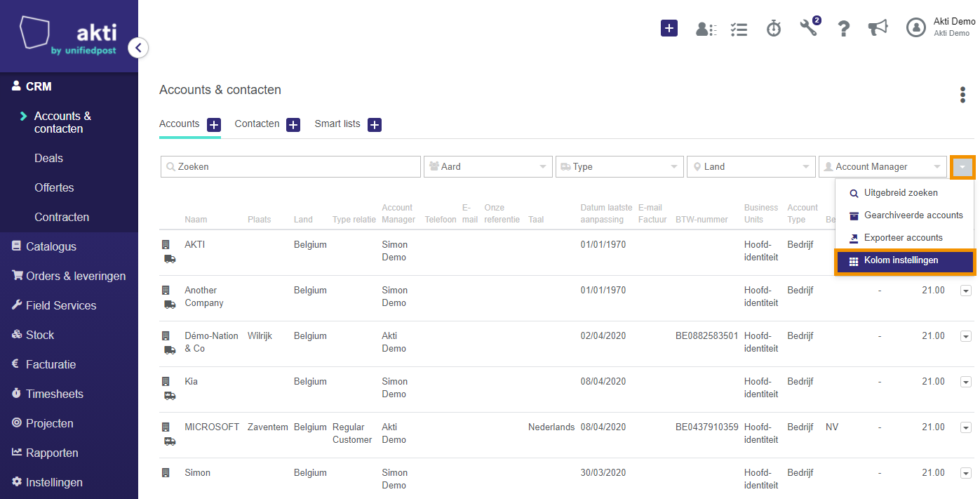Click the truck icon in Démo-Nation row
Image resolution: width=980 pixels, height=499 pixels.
coord(170,350)
